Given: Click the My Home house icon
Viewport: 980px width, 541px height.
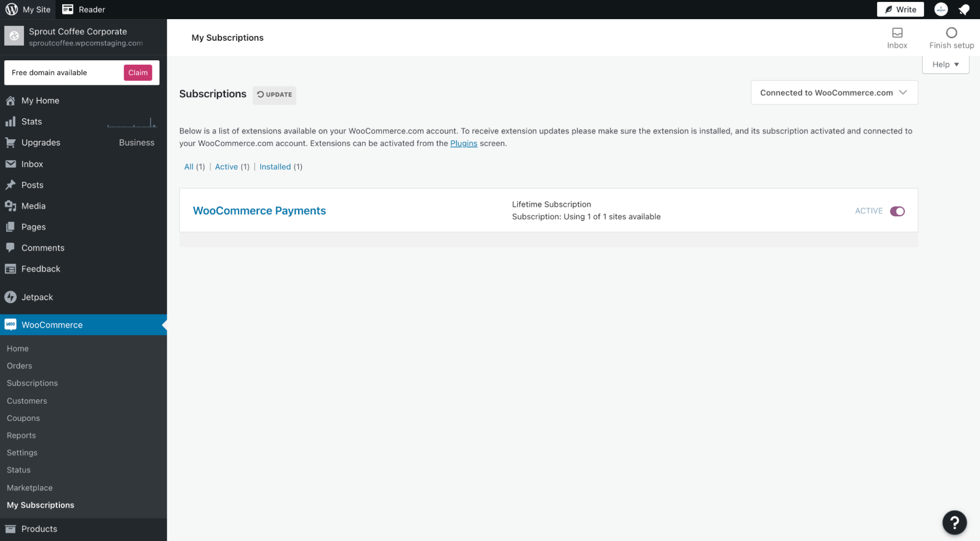Looking at the screenshot, I should coord(10,101).
